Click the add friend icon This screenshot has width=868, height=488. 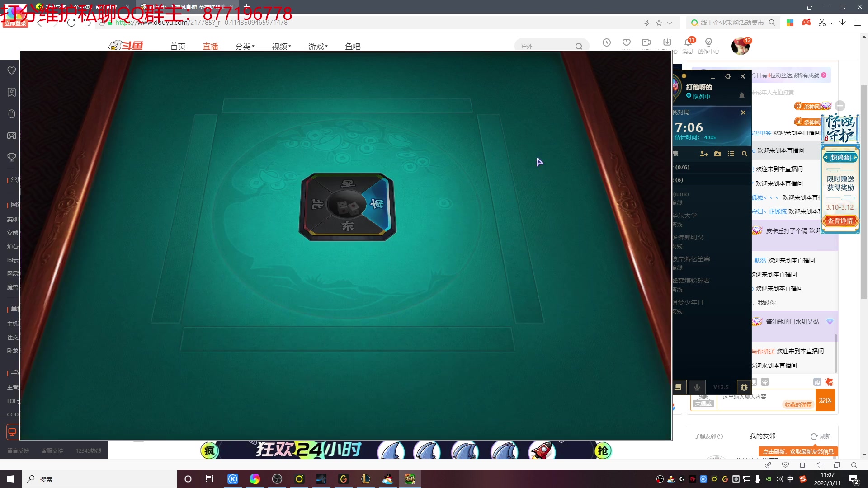703,154
